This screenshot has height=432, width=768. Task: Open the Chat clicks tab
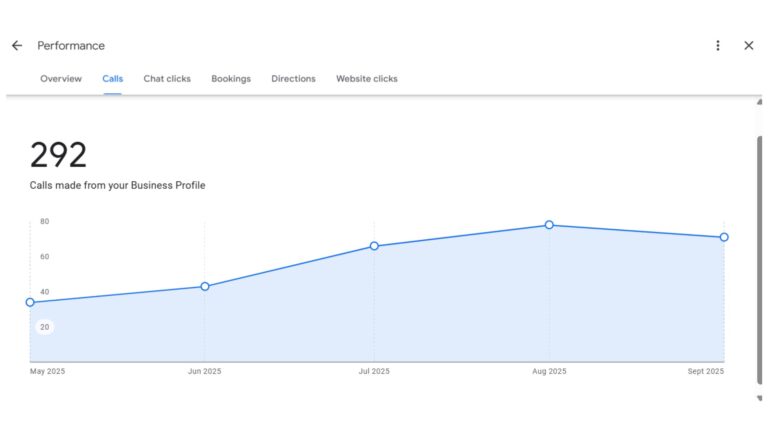167,79
